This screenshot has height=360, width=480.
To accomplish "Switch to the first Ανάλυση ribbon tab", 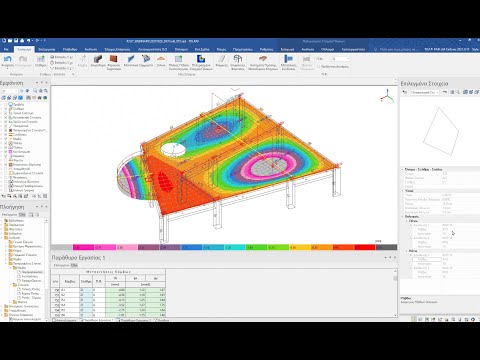I will (91, 49).
